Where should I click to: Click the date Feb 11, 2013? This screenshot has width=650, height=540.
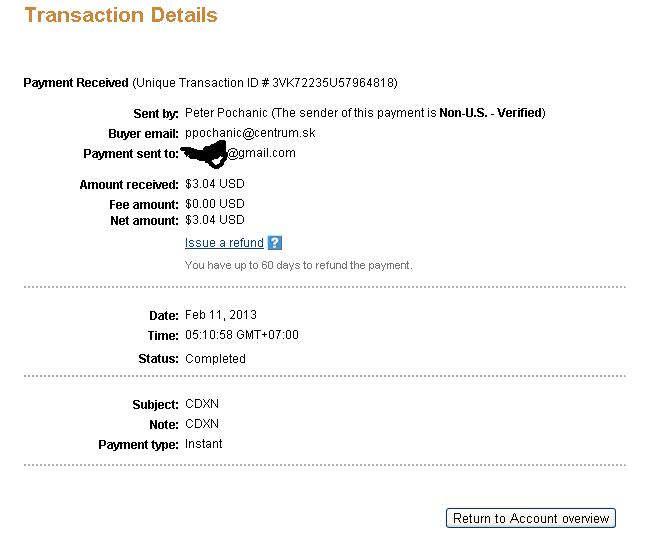point(221,315)
